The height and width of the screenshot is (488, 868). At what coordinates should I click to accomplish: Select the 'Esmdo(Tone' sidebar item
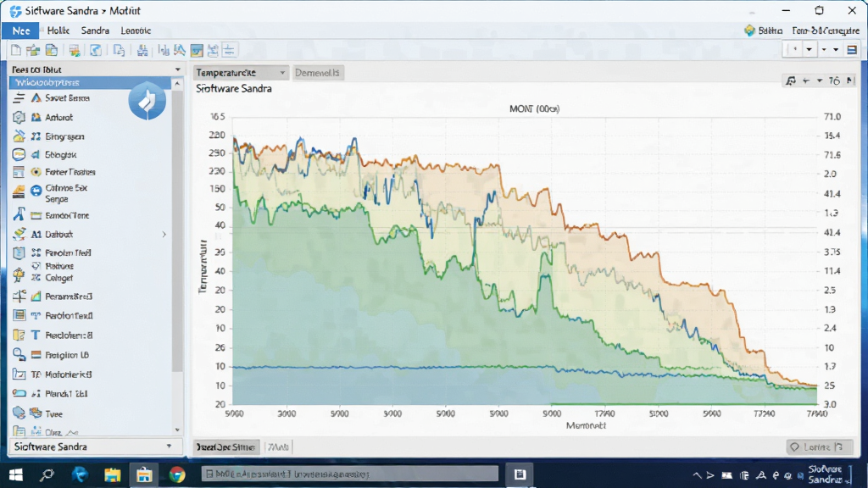(x=67, y=216)
